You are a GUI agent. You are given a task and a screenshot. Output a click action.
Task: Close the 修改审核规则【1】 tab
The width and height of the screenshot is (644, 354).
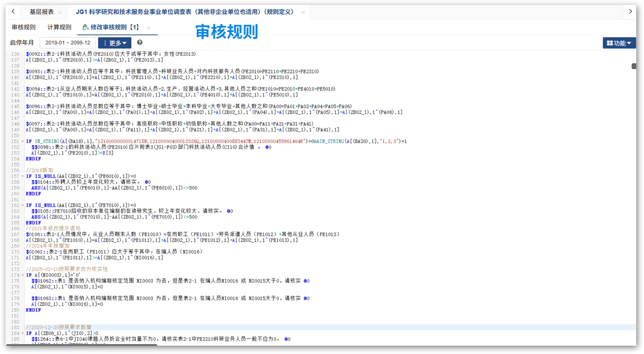(x=149, y=28)
